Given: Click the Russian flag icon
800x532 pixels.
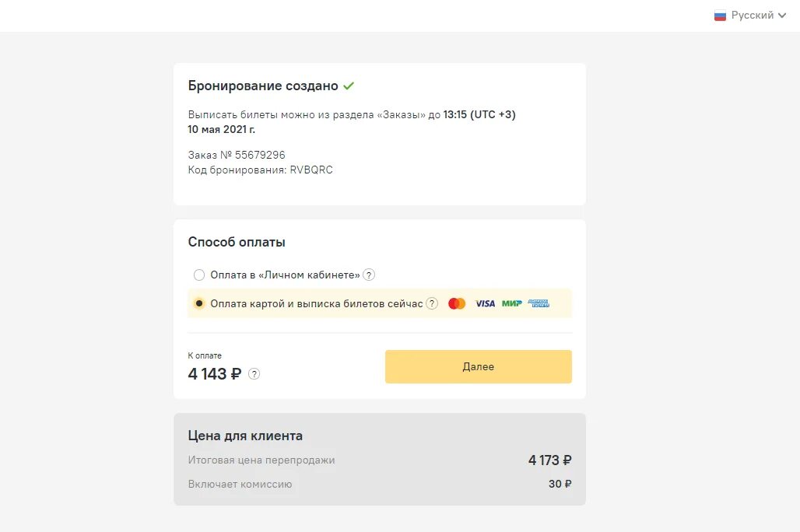Looking at the screenshot, I should (x=720, y=16).
